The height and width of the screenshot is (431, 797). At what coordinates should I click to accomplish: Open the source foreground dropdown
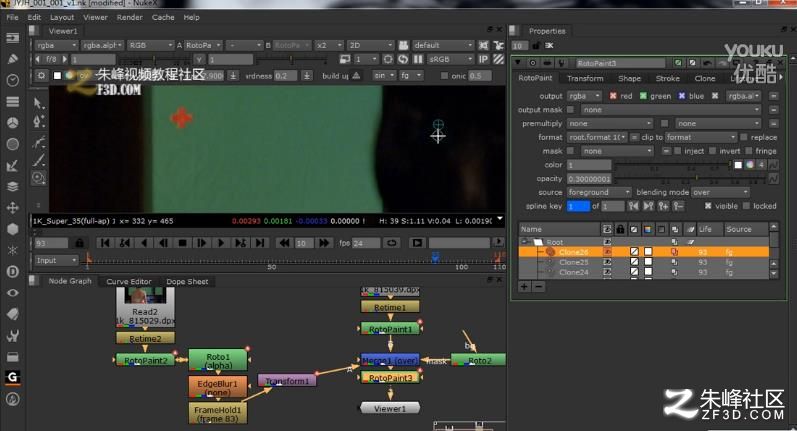click(x=599, y=192)
